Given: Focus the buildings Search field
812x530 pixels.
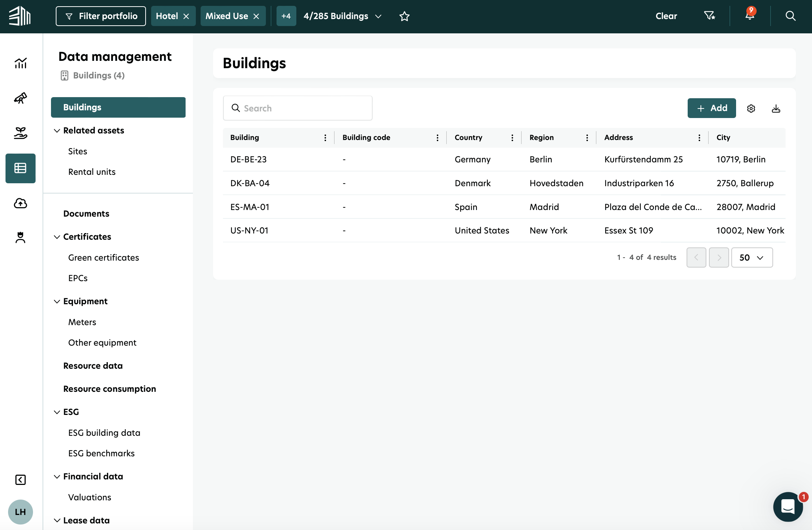Looking at the screenshot, I should point(297,108).
